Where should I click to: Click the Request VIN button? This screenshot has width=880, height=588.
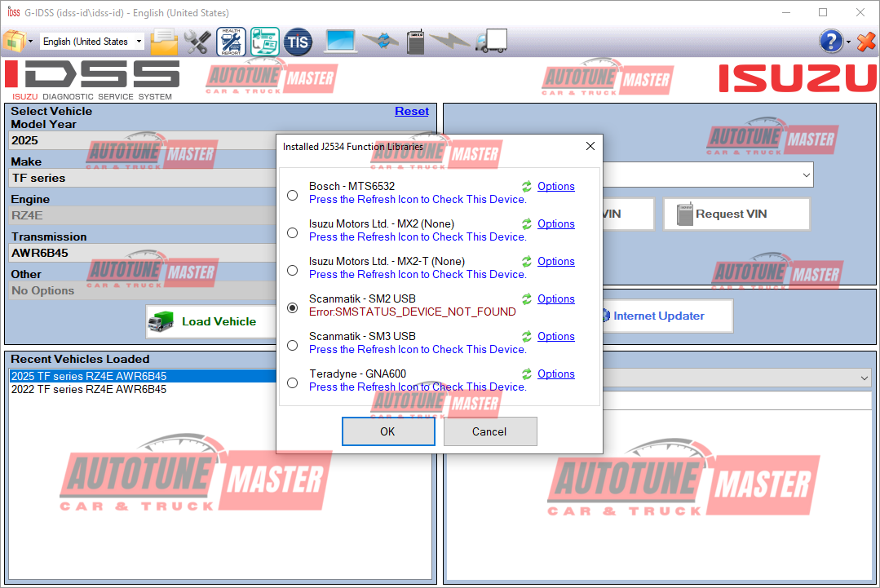tap(736, 214)
